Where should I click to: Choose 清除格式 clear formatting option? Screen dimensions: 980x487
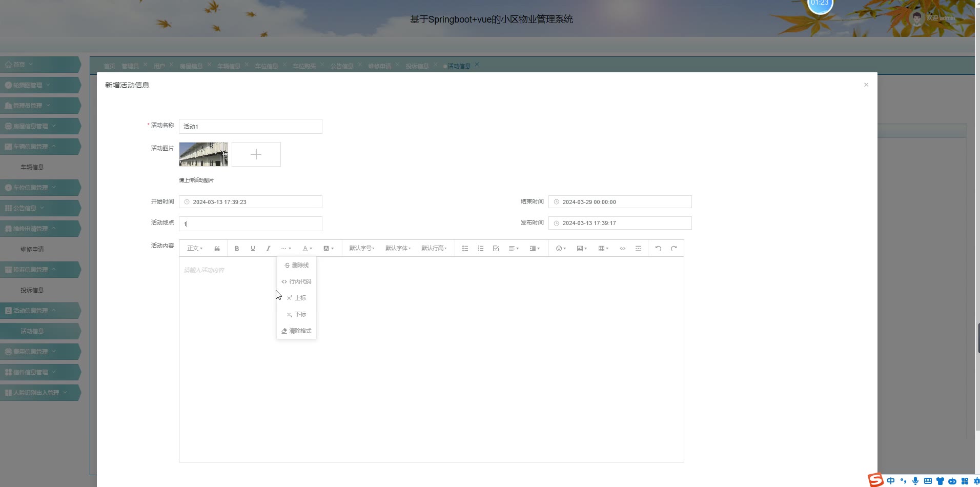(296, 331)
